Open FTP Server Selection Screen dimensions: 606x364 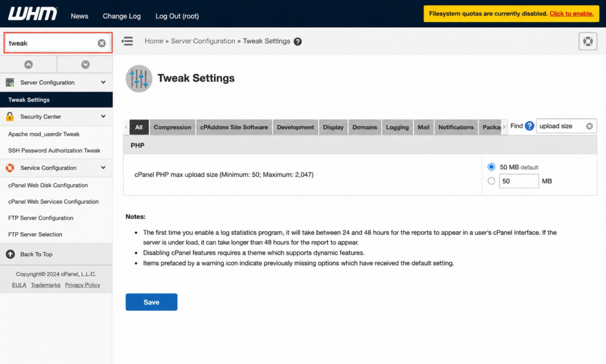point(35,234)
